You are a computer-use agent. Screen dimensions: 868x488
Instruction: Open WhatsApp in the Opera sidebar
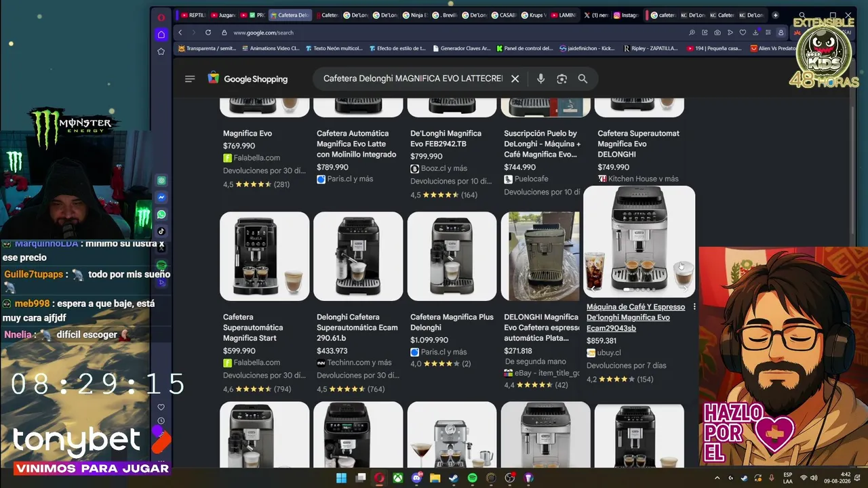pyautogui.click(x=161, y=214)
